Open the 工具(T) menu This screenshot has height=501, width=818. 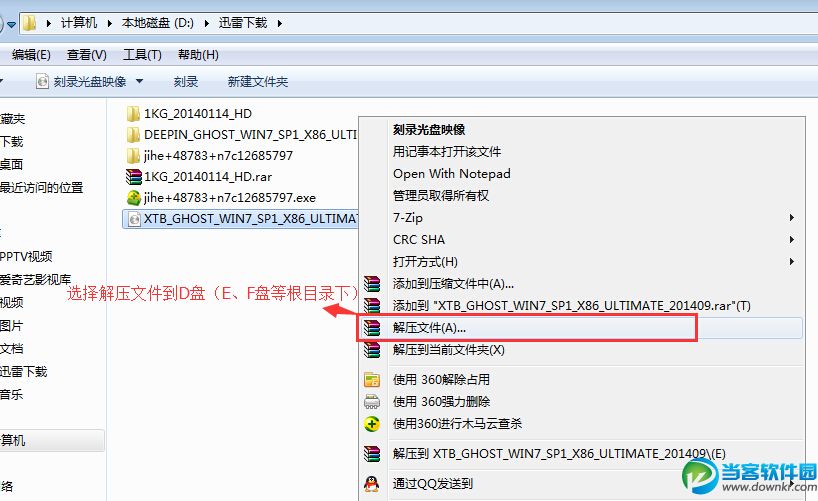tap(142, 55)
